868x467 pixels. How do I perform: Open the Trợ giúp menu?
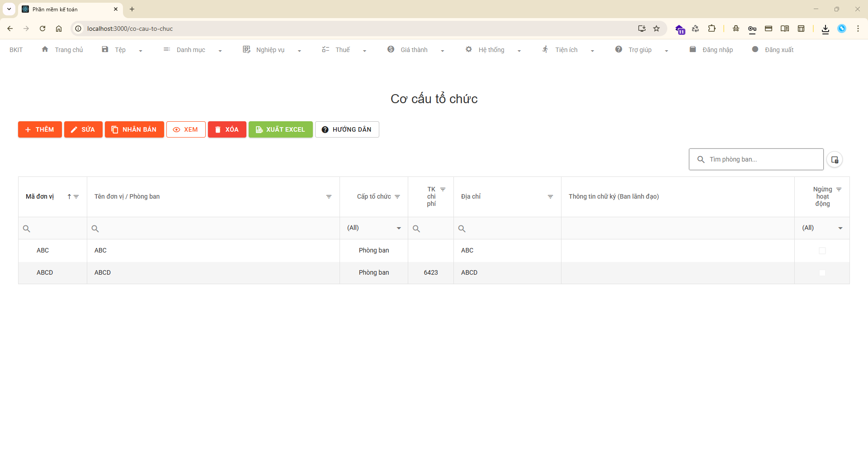642,50
